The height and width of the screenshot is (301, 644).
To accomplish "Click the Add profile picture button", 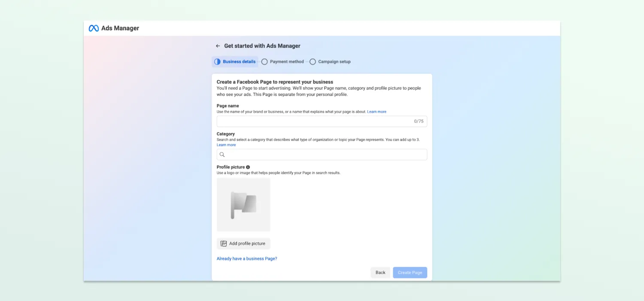I will (x=243, y=243).
